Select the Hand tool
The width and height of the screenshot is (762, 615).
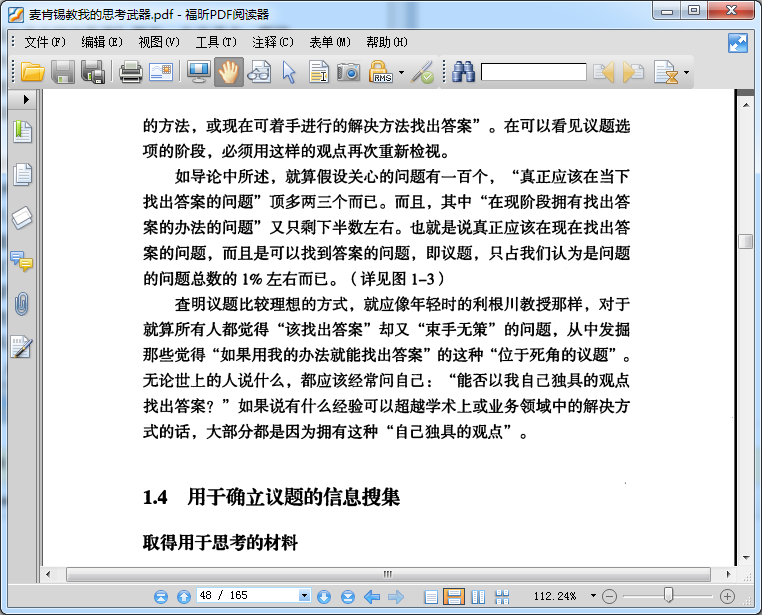click(228, 72)
